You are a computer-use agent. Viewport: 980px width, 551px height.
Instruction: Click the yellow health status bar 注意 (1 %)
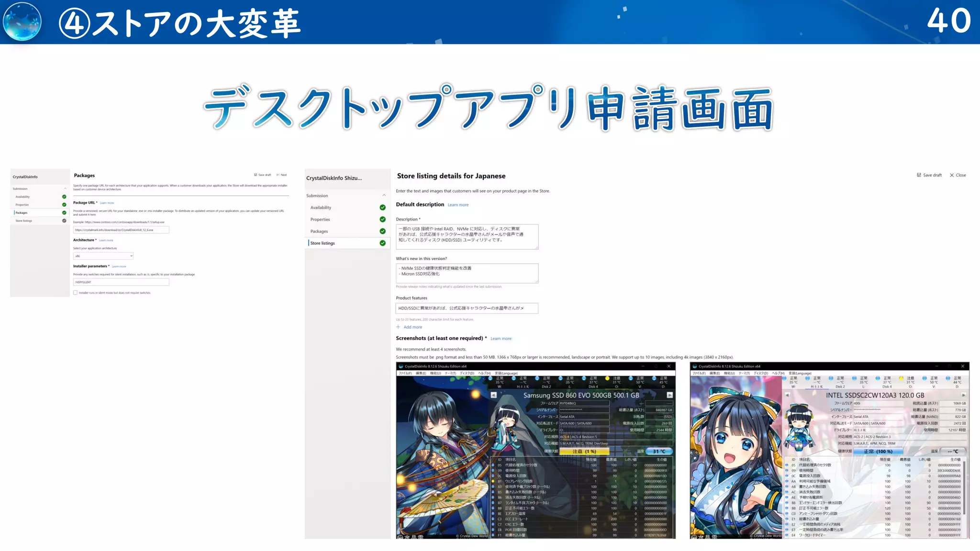point(584,451)
